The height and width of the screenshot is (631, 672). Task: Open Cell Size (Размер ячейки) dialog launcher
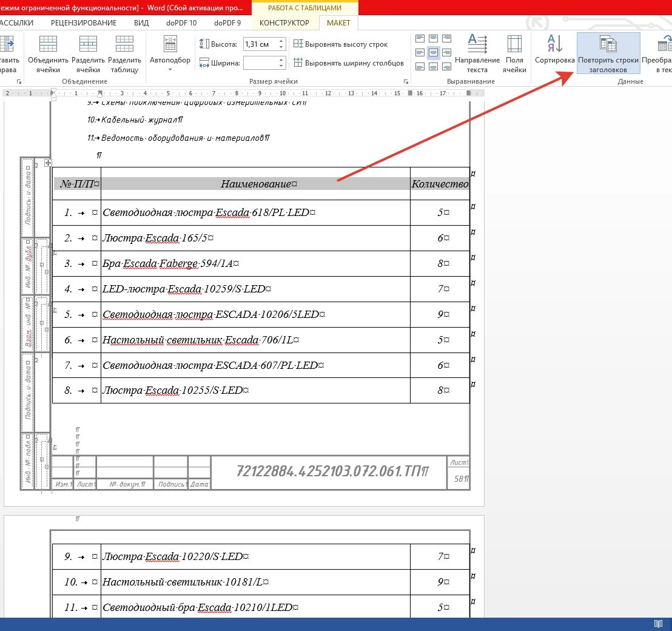coord(406,81)
